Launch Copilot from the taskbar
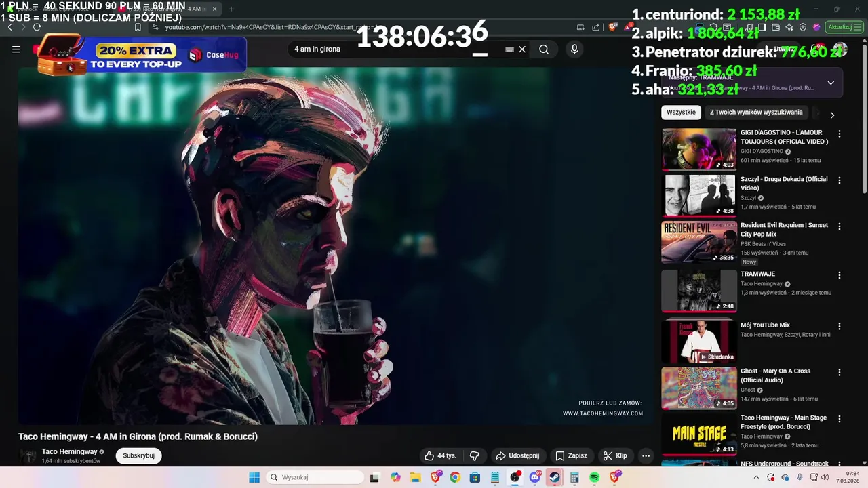The image size is (868, 488). [395, 477]
